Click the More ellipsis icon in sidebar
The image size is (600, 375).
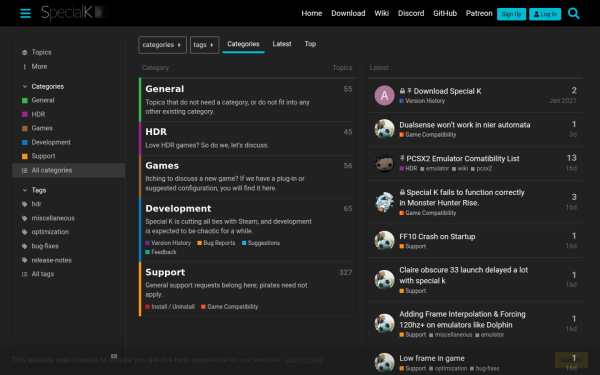pos(24,67)
